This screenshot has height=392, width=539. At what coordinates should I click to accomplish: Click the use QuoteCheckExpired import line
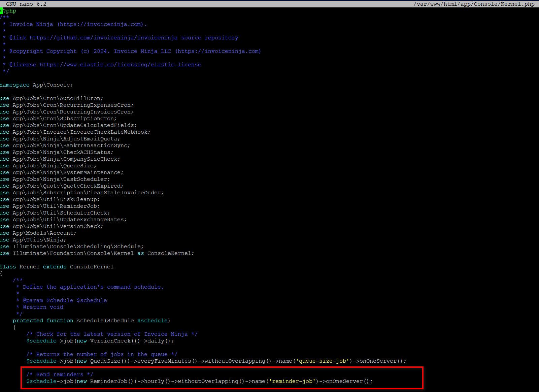[62, 186]
